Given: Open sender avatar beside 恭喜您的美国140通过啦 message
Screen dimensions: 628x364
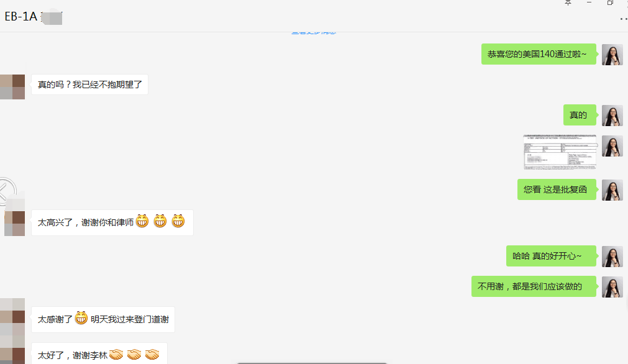Looking at the screenshot, I should 612,55.
